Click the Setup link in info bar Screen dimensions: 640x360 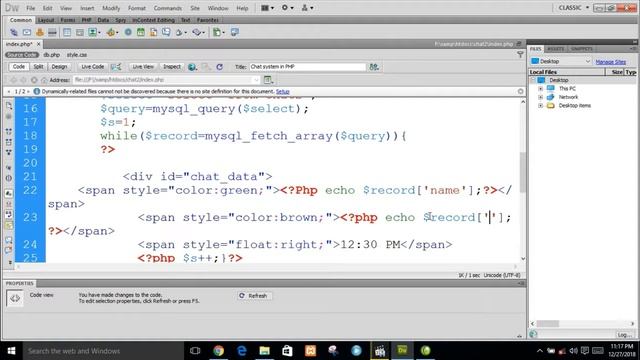pyautogui.click(x=282, y=91)
